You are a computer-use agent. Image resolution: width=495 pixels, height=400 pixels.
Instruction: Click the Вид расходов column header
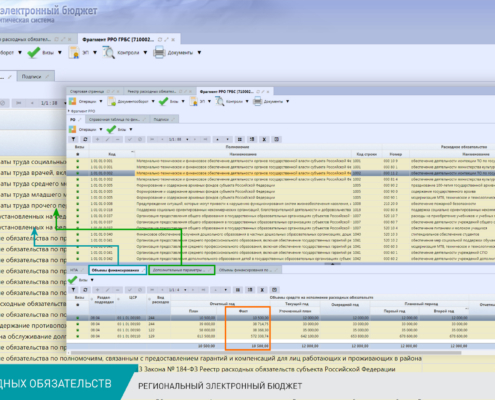coord(160,300)
